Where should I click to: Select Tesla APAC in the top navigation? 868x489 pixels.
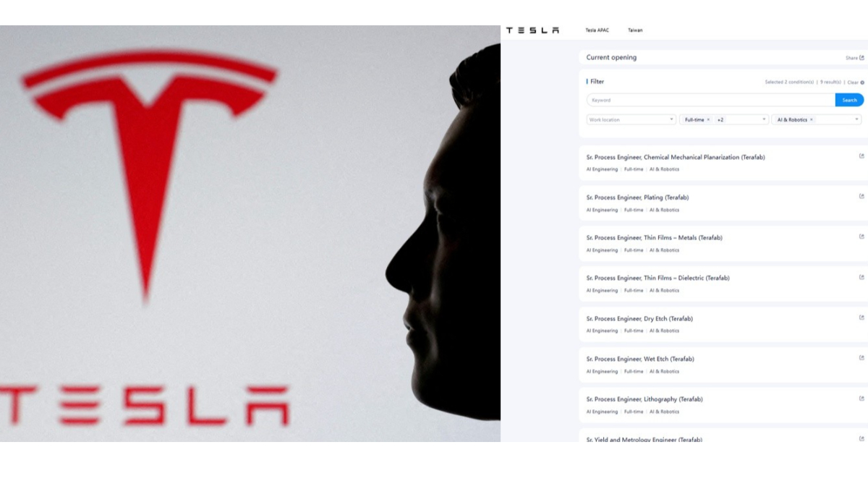(597, 30)
